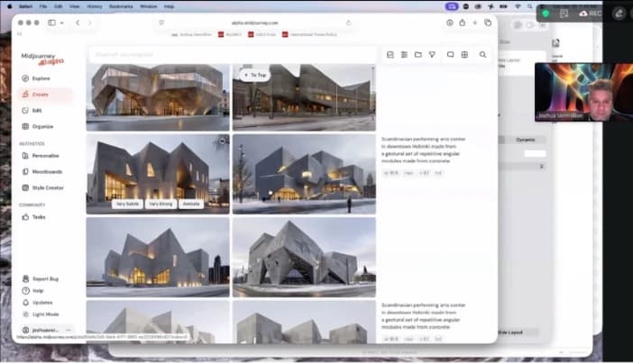This screenshot has height=364, width=633.
Task: Toggle the Safari sidebar button
Action: pyautogui.click(x=51, y=23)
